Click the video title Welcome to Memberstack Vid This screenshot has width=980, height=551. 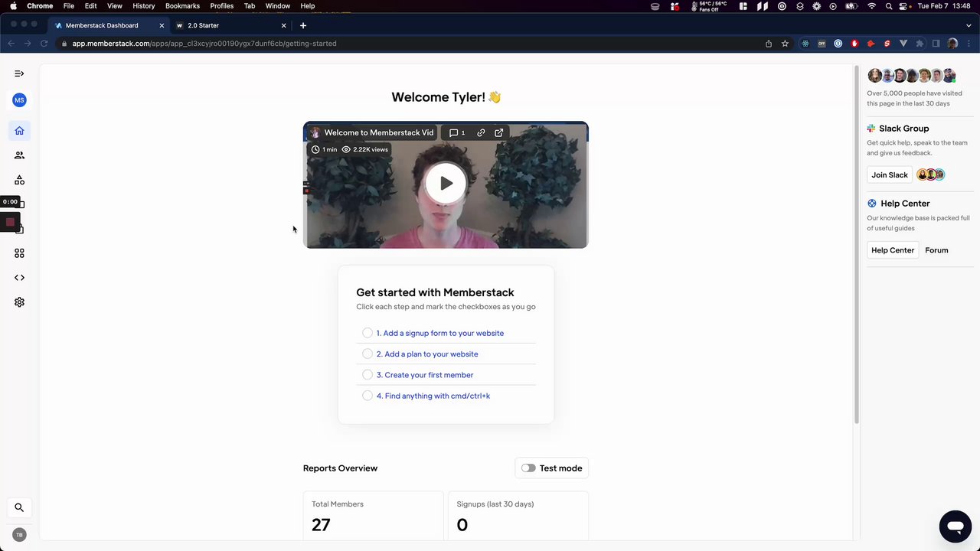(x=378, y=132)
